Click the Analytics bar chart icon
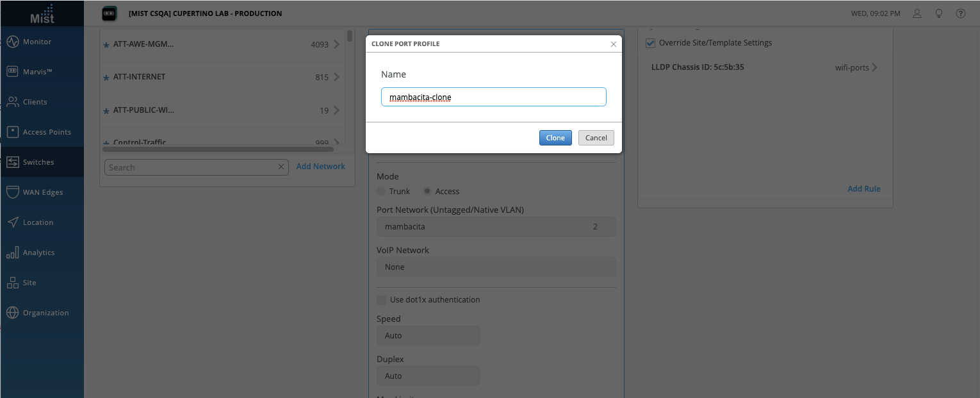The image size is (980, 398). coord(13,253)
